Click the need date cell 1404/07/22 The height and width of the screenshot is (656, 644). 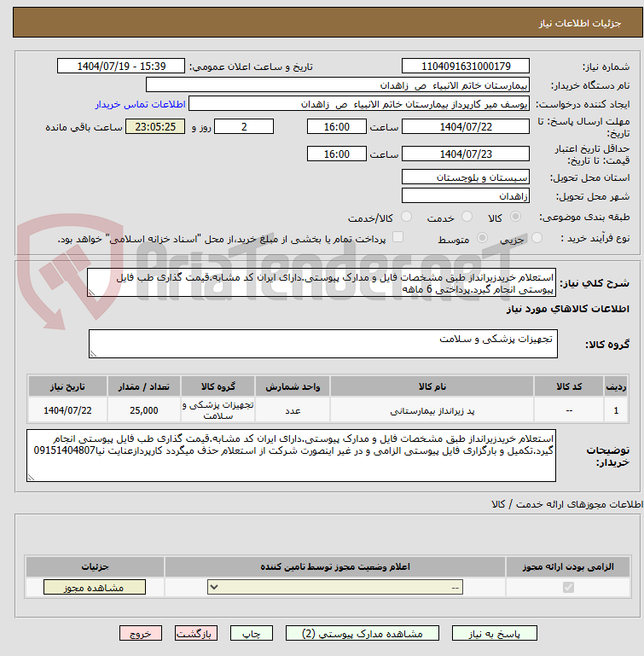click(x=67, y=410)
